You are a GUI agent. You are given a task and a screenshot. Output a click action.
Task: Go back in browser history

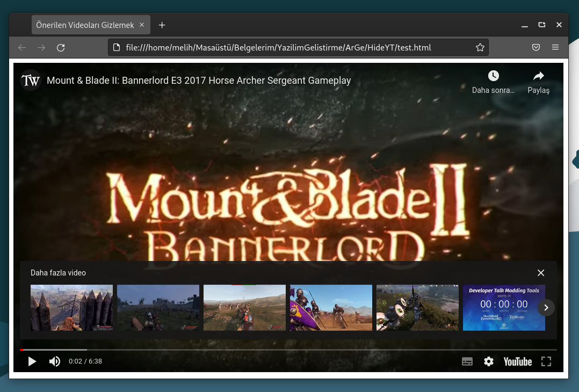(22, 48)
